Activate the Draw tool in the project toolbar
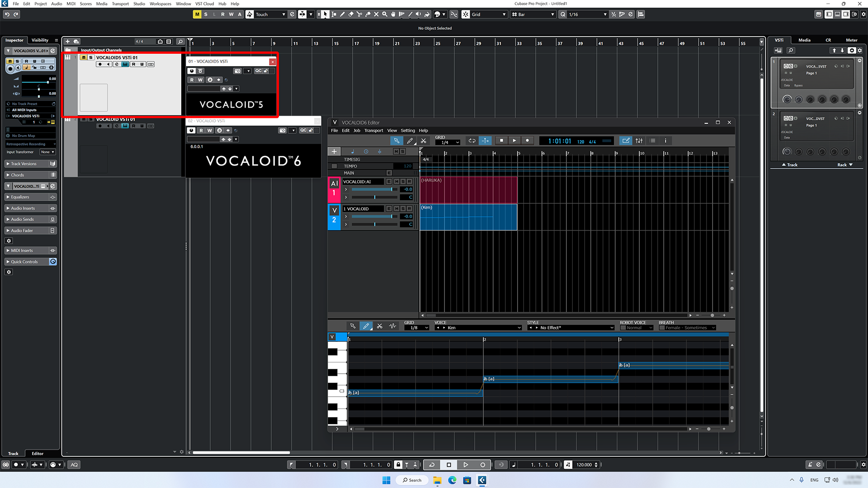868x488 pixels. 342,14
